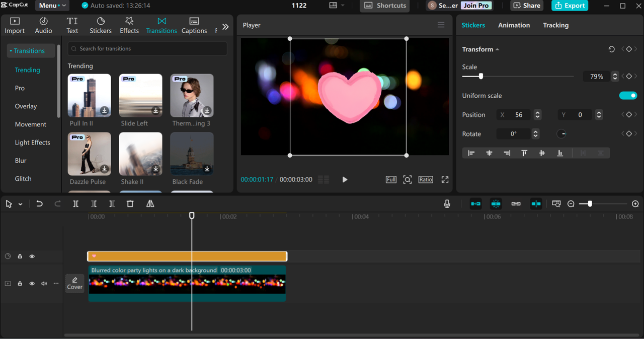Open the Player panel menu
Viewport: 644px width, 339px height.
coord(441,25)
